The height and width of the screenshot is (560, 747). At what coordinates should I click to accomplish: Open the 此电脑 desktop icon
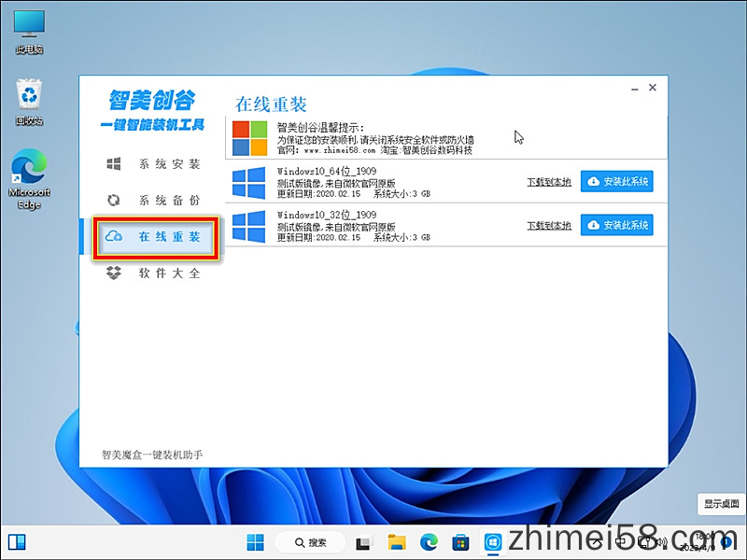(29, 32)
